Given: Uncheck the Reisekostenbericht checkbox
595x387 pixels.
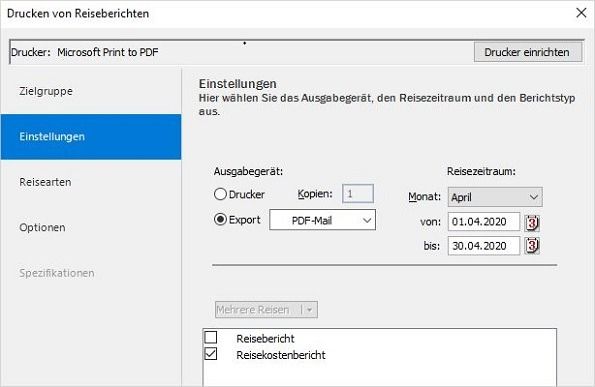Looking at the screenshot, I should pyautogui.click(x=211, y=354).
